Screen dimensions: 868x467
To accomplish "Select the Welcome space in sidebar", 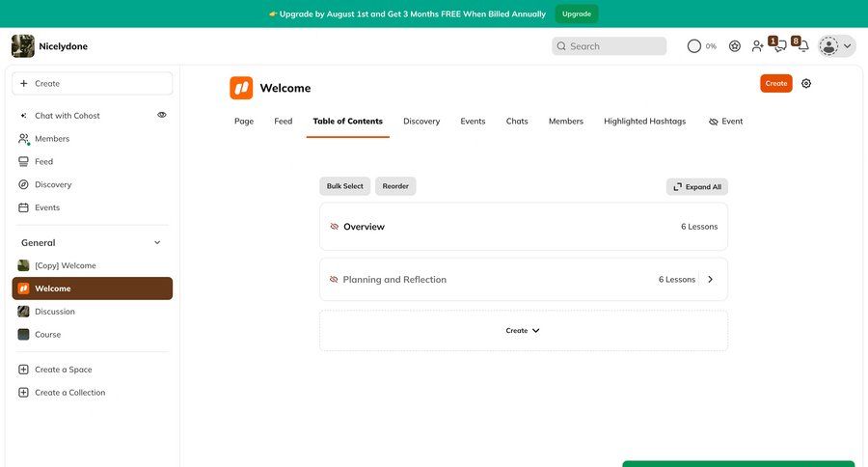I will (x=92, y=288).
